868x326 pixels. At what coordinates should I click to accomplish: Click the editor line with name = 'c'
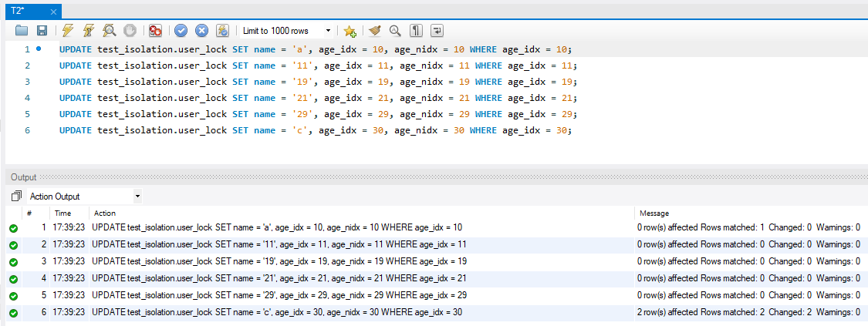click(316, 130)
